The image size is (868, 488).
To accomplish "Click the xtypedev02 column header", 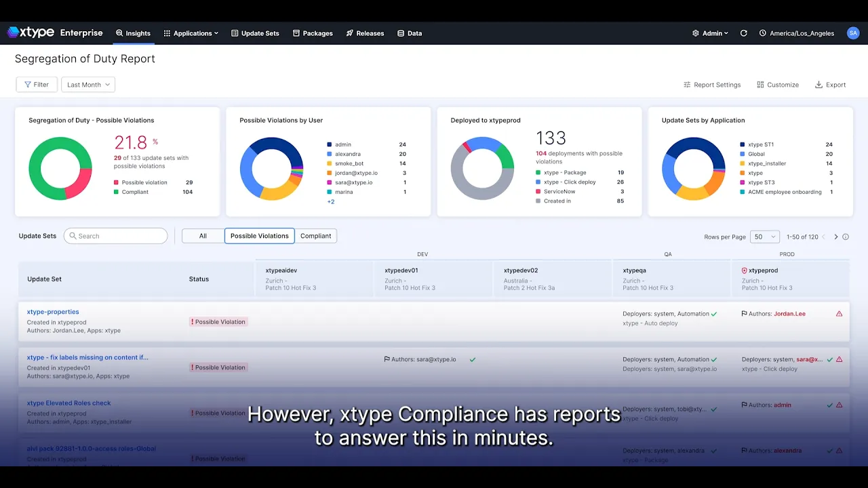I will click(x=553, y=279).
